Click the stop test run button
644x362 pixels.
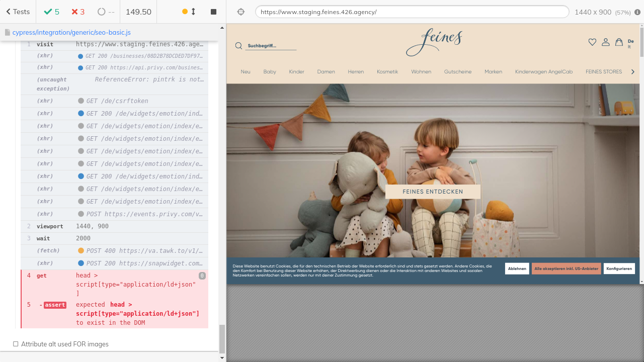click(x=213, y=12)
